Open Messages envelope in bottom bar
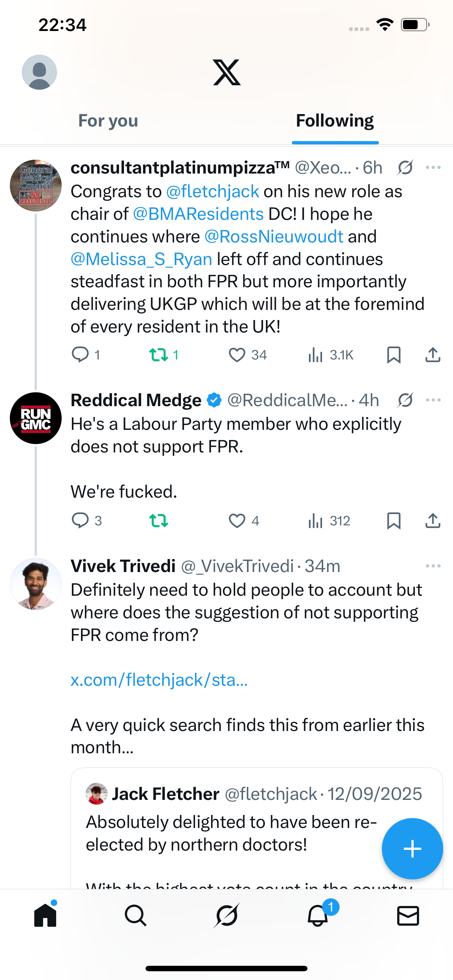 click(408, 915)
